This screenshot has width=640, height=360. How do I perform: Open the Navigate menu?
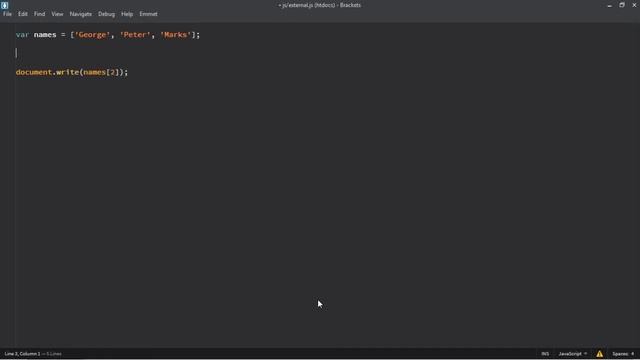[80, 14]
